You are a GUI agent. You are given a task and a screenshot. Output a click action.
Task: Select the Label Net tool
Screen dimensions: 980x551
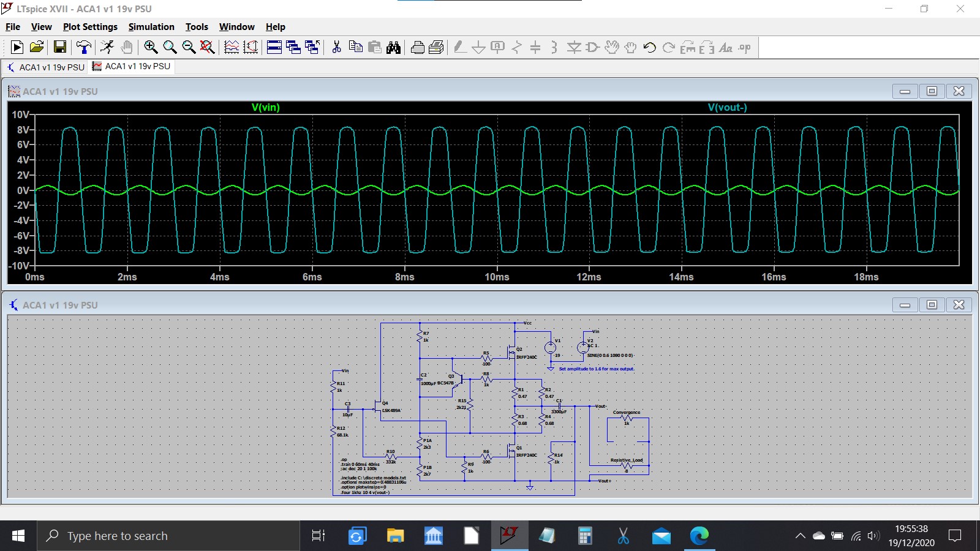[x=498, y=47]
